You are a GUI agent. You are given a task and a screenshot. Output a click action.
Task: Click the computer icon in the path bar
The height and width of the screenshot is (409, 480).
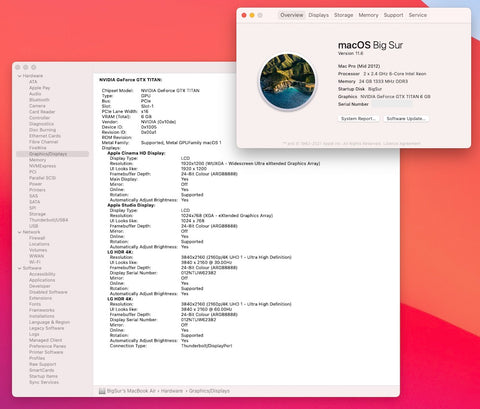tap(102, 391)
